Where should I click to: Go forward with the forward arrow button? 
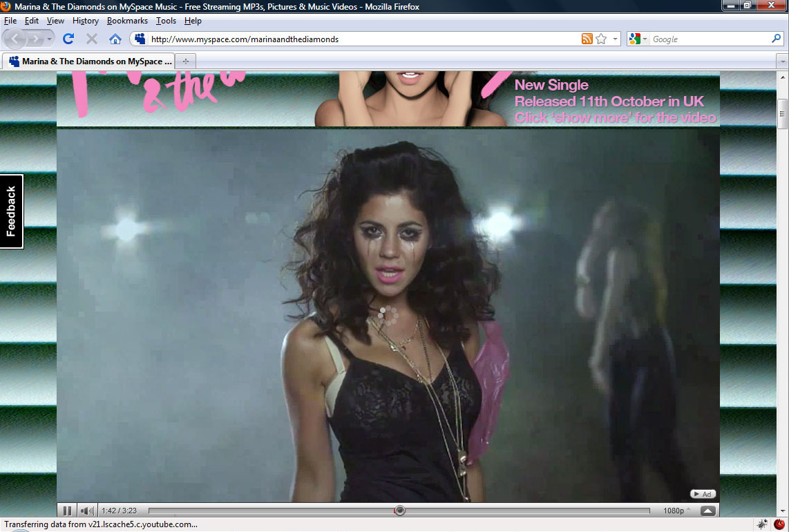pyautogui.click(x=36, y=39)
